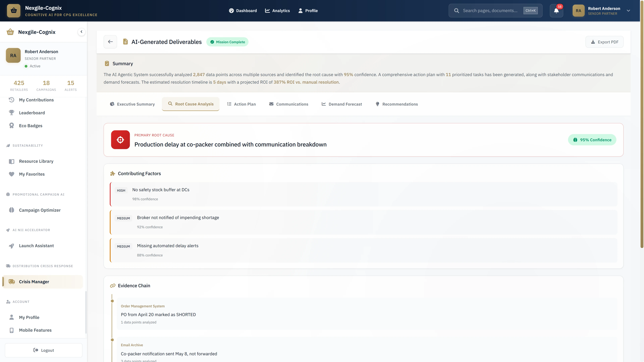The image size is (644, 362).
Task: Open the notifications bell with 15 alerts
Action: pos(556,11)
